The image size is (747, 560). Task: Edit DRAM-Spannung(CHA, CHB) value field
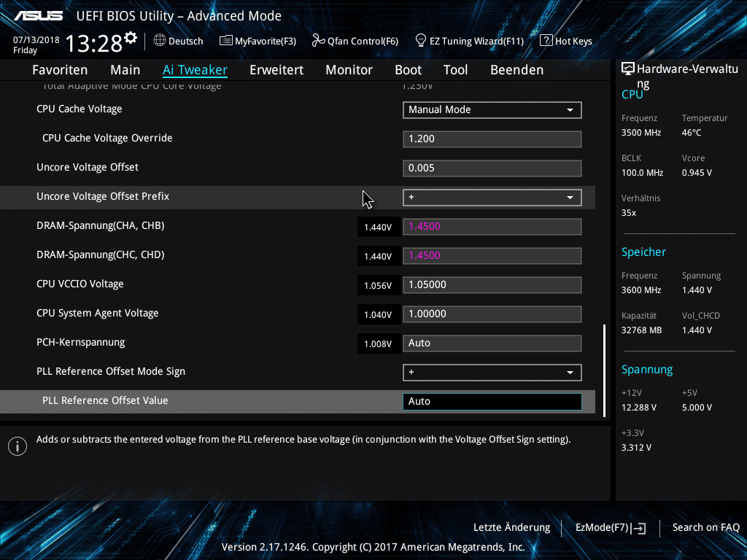[492, 227]
